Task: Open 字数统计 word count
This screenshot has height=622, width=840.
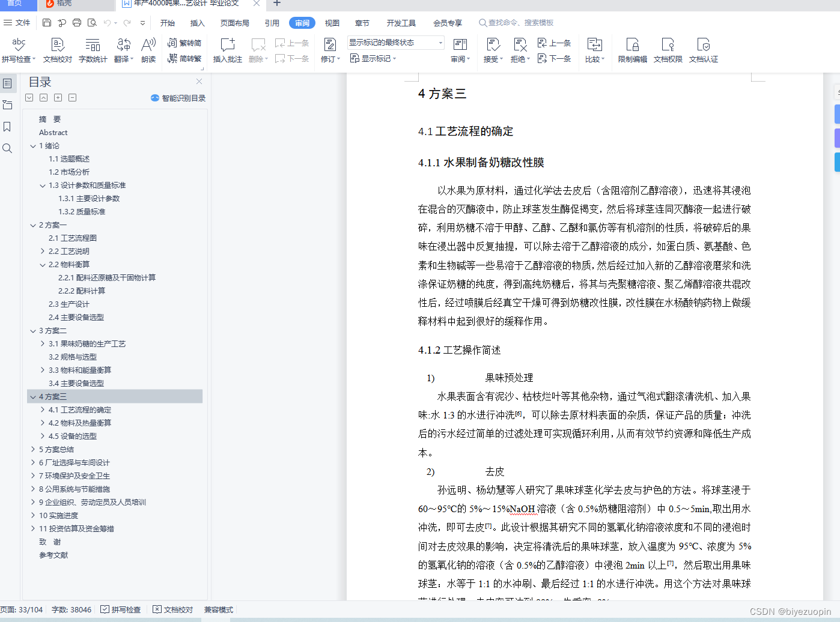Action: pos(93,50)
